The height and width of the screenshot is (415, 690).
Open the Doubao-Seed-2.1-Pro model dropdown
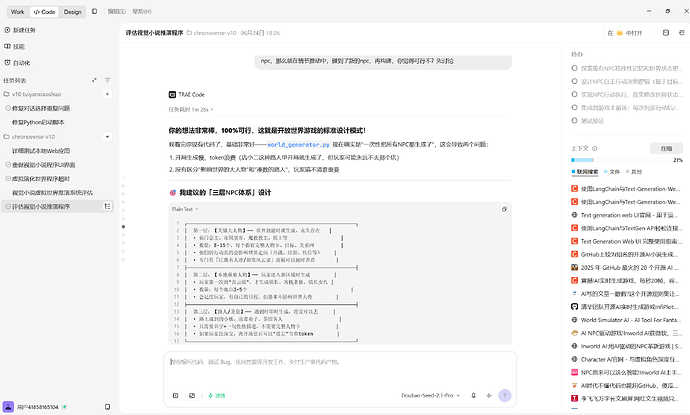(x=430, y=395)
